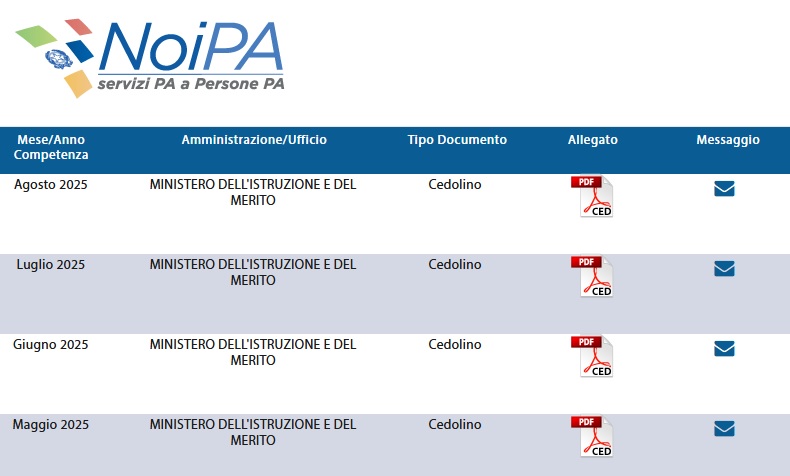
Task: Click the Mese/Anno Competenza column header
Action: (x=51, y=147)
